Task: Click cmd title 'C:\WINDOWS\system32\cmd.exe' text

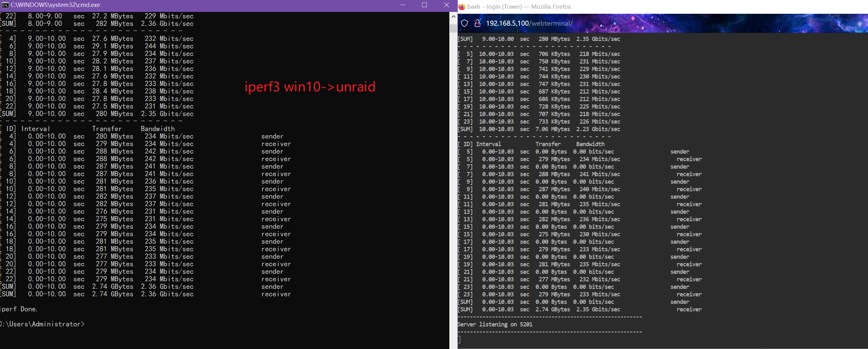Action: tap(55, 5)
